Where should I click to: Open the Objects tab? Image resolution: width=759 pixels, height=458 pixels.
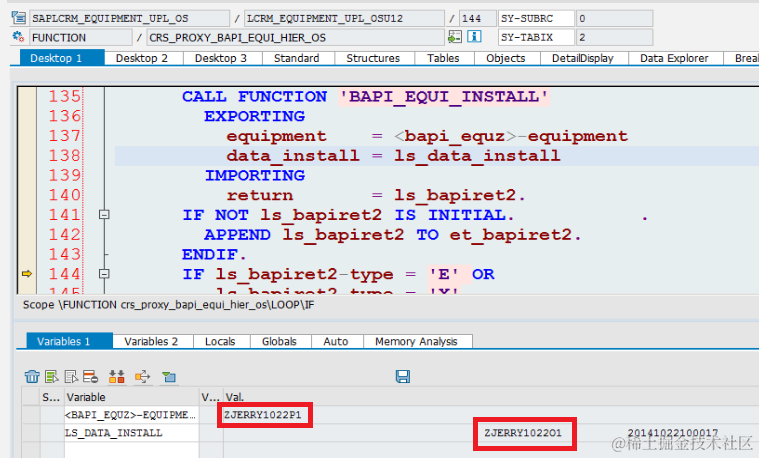pyautogui.click(x=506, y=58)
